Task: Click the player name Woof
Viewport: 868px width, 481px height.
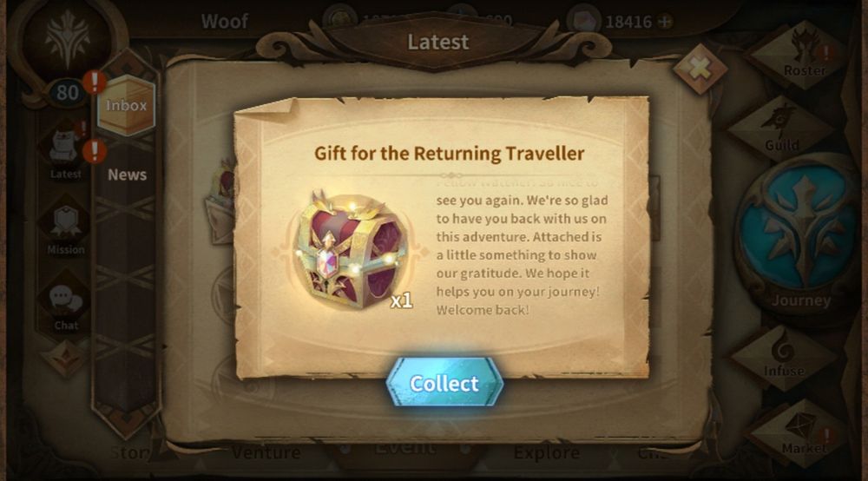Action: click(224, 22)
